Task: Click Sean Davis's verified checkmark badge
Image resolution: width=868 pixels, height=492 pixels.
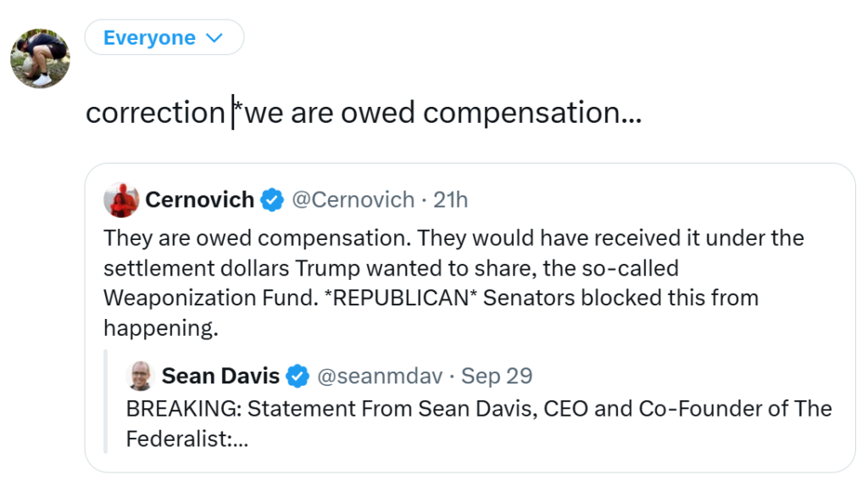Action: click(298, 376)
